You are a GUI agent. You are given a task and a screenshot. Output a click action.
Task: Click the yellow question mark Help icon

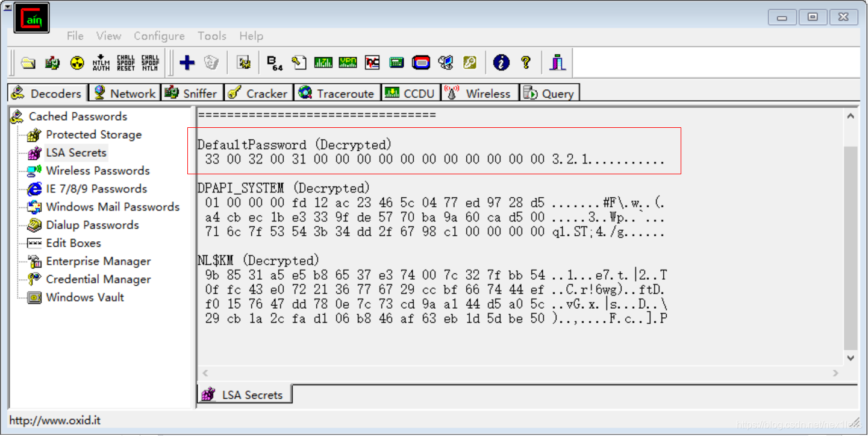(x=526, y=62)
